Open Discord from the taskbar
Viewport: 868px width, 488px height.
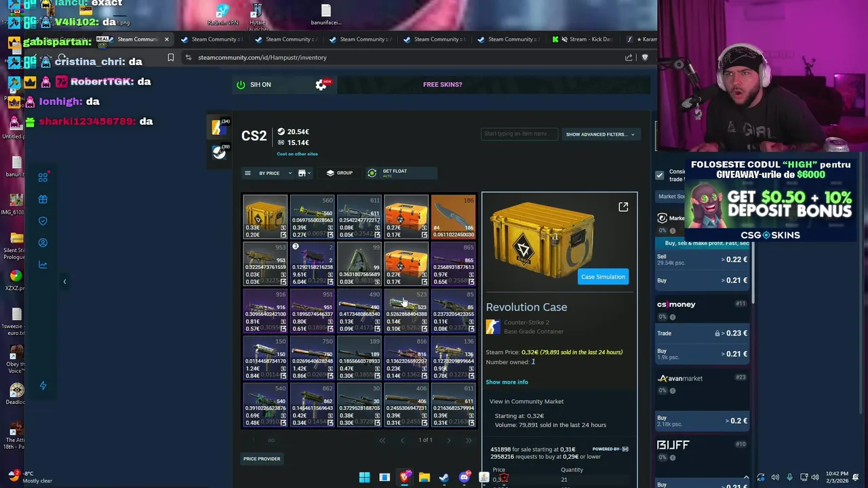coord(464,478)
